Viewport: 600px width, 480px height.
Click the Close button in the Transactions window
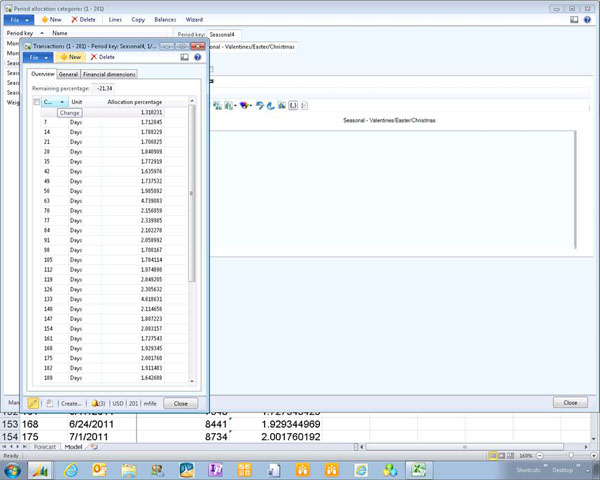tap(180, 403)
